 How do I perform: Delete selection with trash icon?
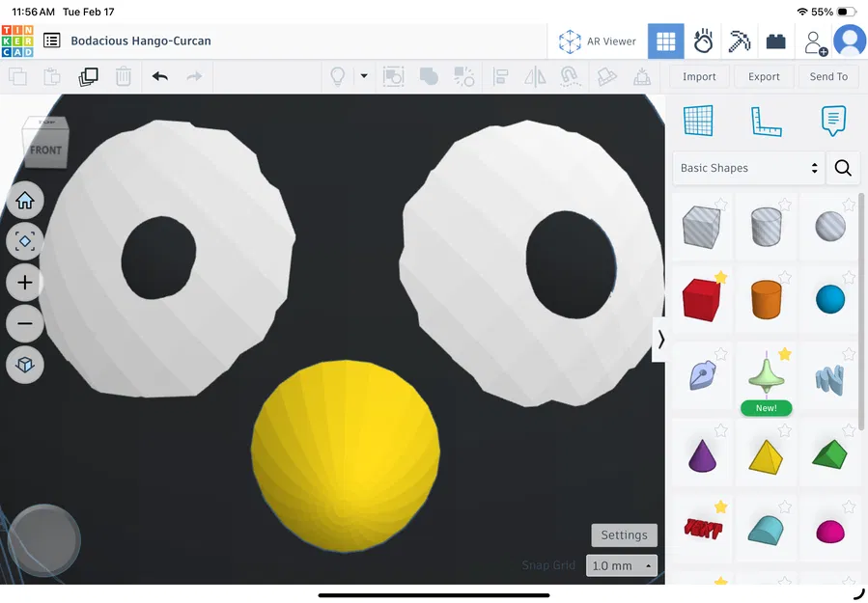click(x=124, y=76)
